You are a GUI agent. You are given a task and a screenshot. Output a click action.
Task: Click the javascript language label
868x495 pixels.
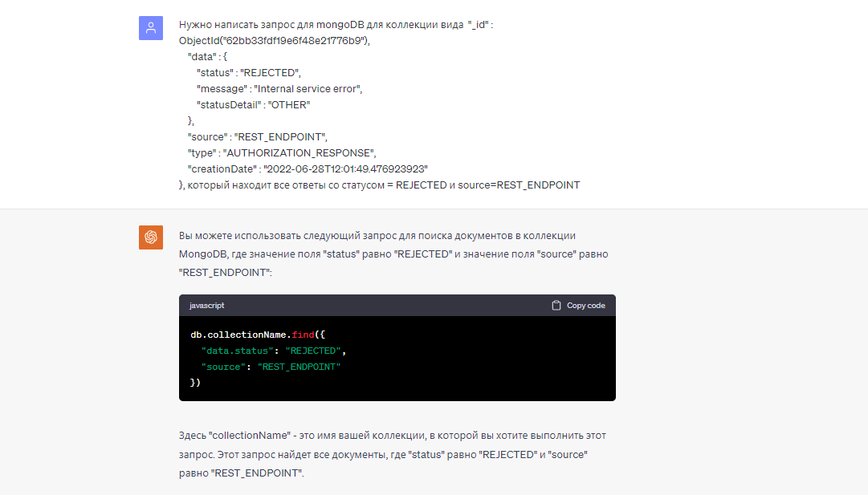coord(206,306)
